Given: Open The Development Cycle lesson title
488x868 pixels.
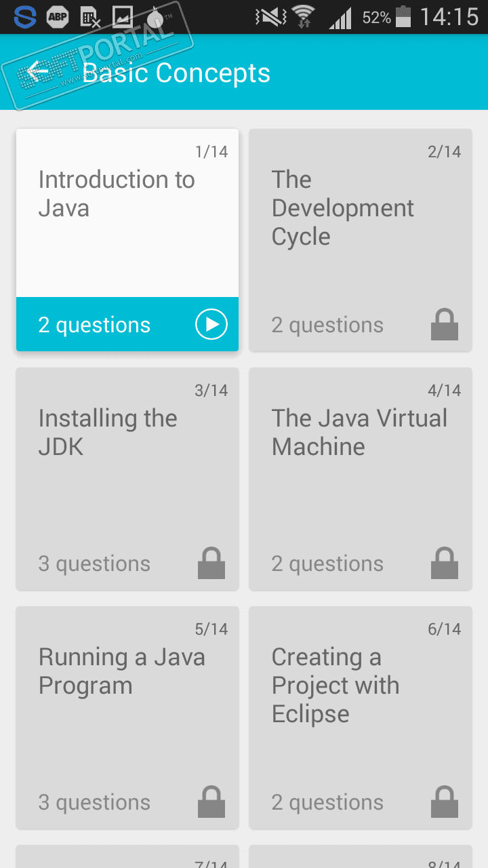Looking at the screenshot, I should (x=342, y=208).
